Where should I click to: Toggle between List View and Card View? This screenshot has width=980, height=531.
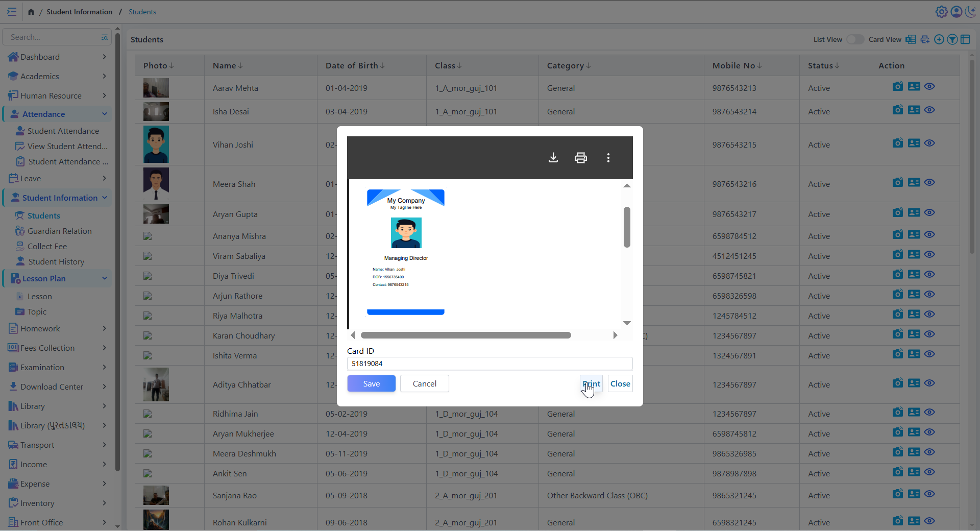pos(855,39)
